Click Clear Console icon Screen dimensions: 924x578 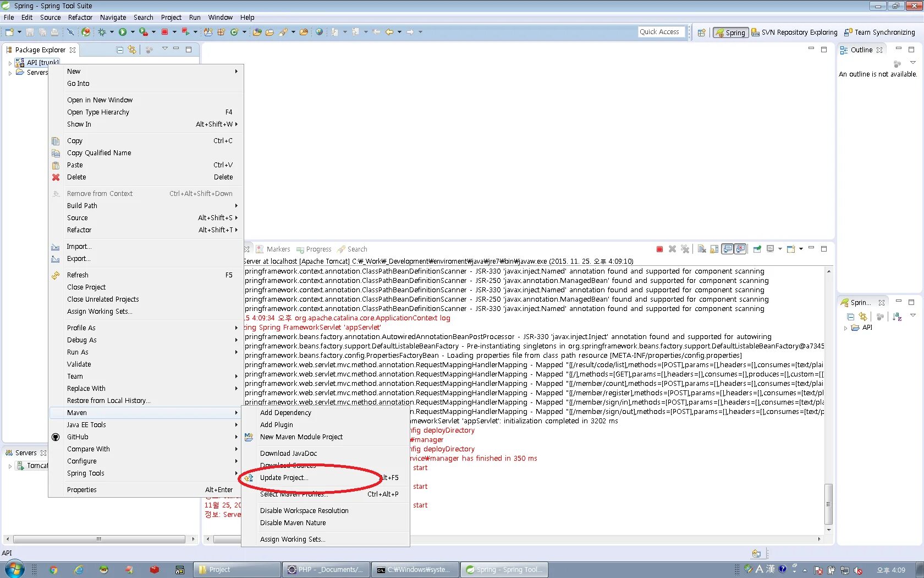pyautogui.click(x=702, y=249)
